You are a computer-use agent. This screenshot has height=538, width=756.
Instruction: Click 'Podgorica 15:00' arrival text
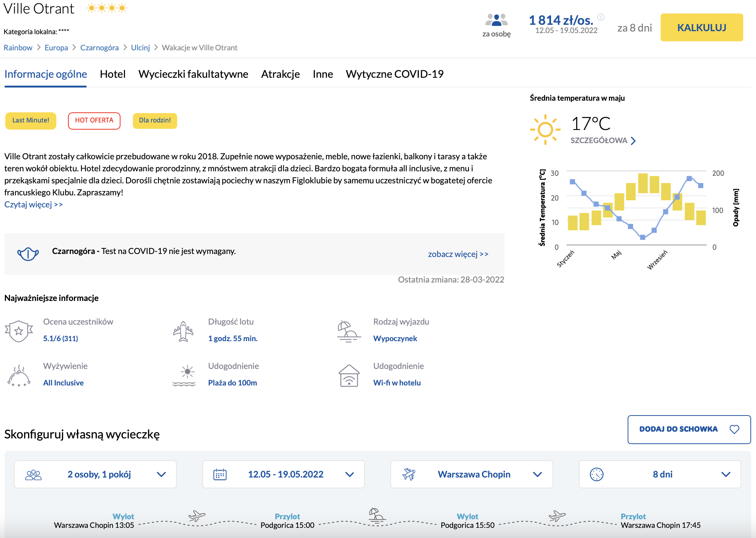(x=288, y=525)
